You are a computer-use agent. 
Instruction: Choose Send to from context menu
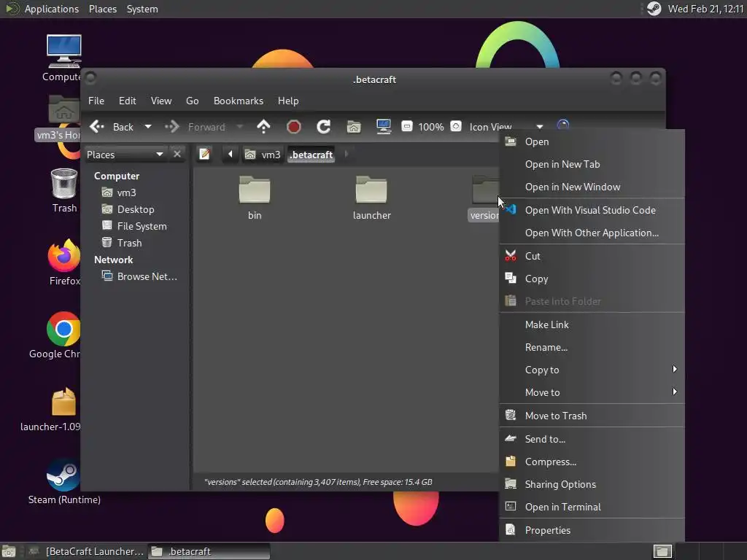[x=592, y=439]
